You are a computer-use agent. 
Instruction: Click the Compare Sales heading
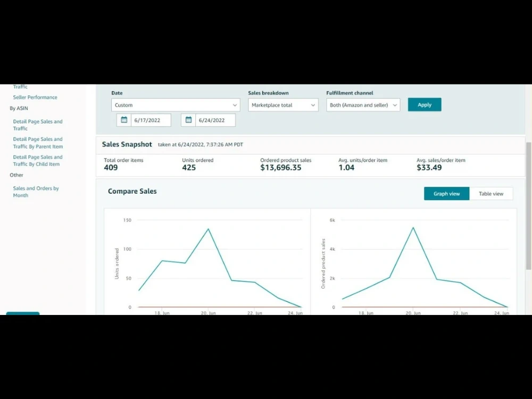coord(132,191)
